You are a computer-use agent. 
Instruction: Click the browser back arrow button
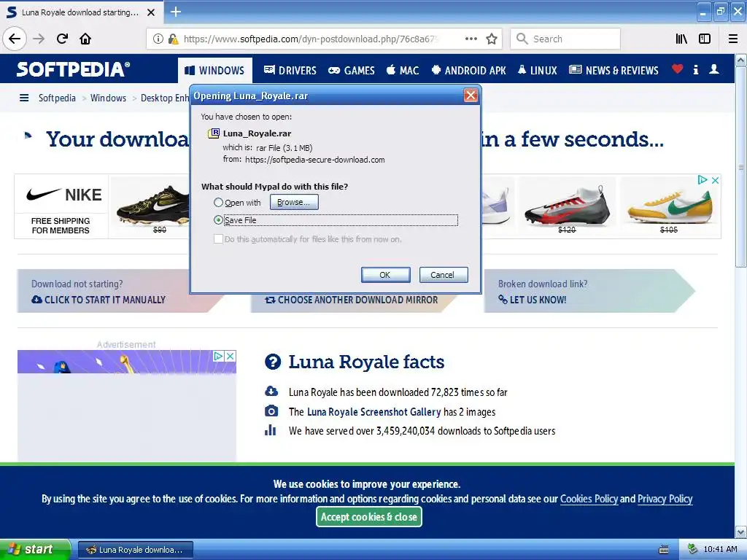[x=15, y=39]
